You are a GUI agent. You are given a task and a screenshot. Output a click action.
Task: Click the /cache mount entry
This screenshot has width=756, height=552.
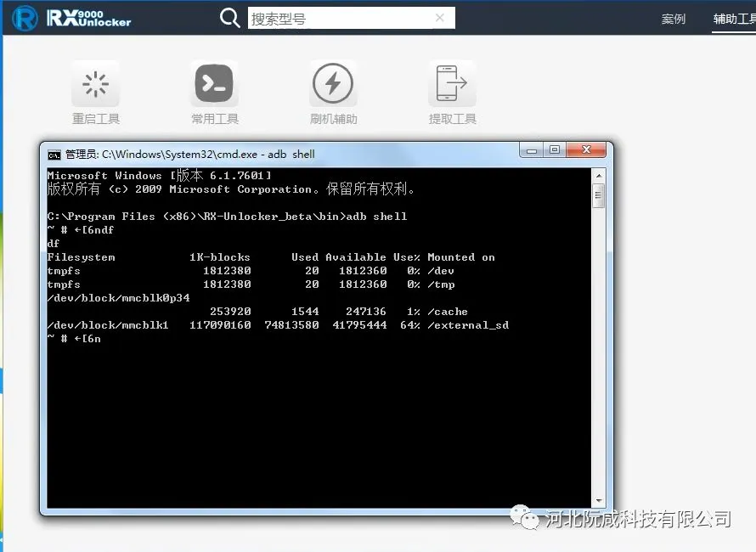pyautogui.click(x=448, y=312)
